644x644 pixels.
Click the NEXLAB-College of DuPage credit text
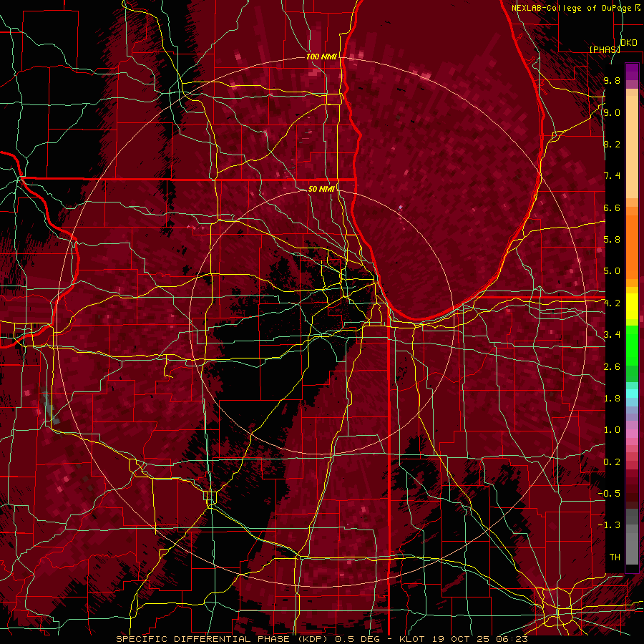(x=571, y=8)
